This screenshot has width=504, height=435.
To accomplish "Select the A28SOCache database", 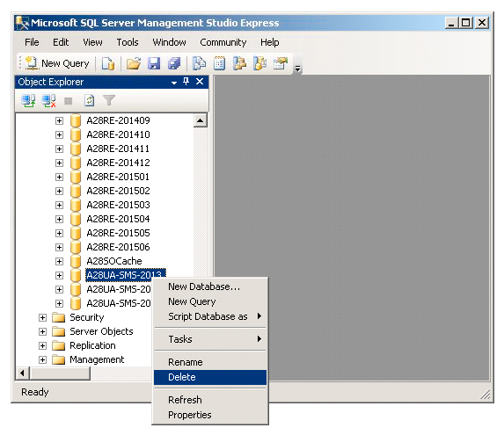I will coord(114,261).
